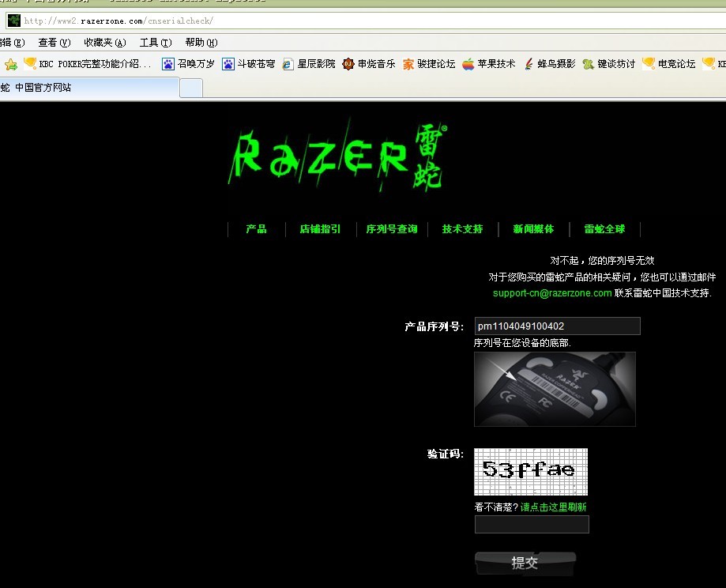
Task: Click the music icon beside 串烧音乐
Action: coord(348,64)
